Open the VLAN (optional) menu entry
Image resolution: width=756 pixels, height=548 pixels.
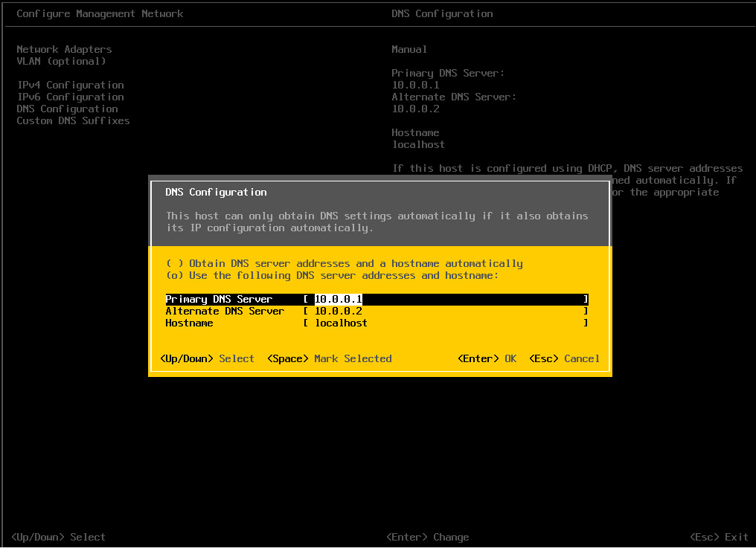pyautogui.click(x=61, y=61)
